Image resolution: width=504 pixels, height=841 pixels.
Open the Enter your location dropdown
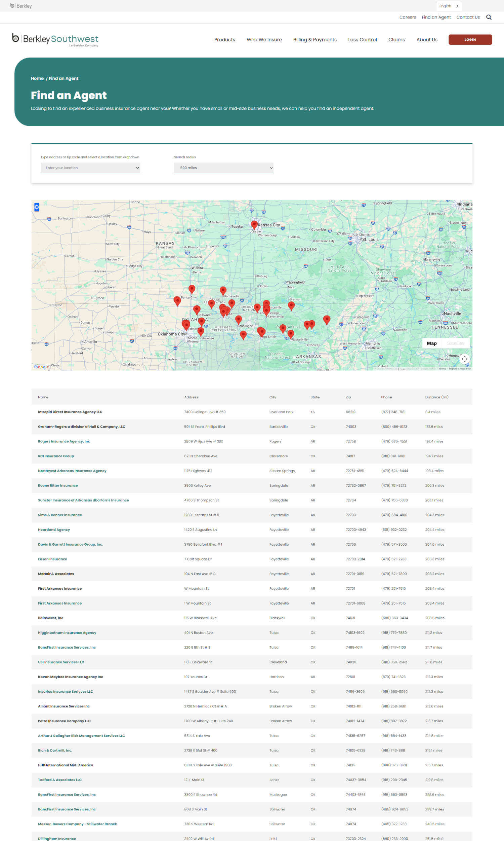pyautogui.click(x=90, y=168)
